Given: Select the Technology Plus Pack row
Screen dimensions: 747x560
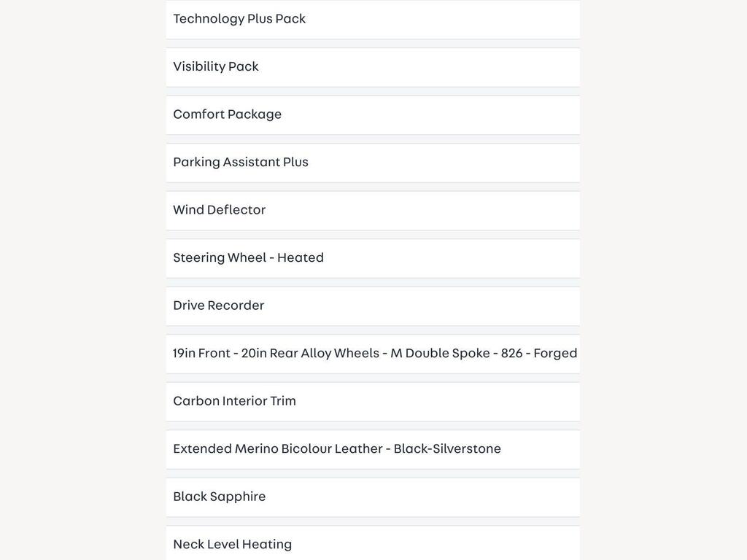Looking at the screenshot, I should click(373, 19).
